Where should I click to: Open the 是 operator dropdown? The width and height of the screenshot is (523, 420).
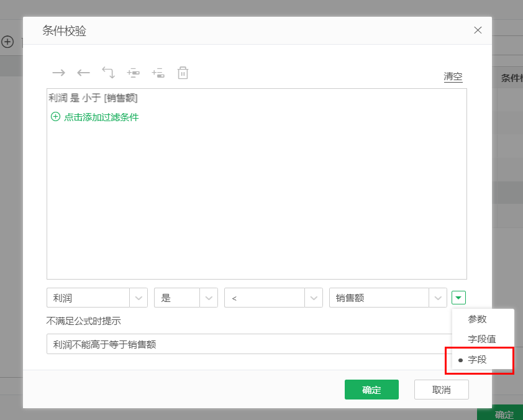[209, 298]
